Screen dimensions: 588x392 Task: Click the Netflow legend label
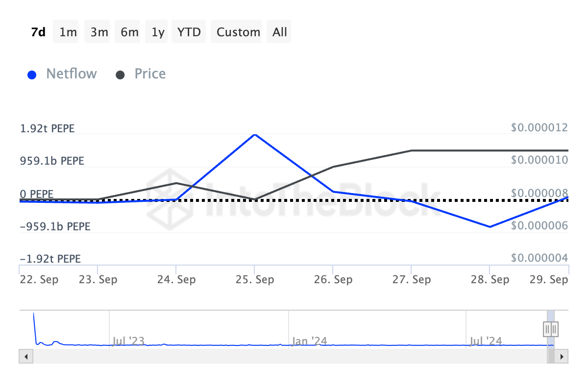click(x=72, y=74)
